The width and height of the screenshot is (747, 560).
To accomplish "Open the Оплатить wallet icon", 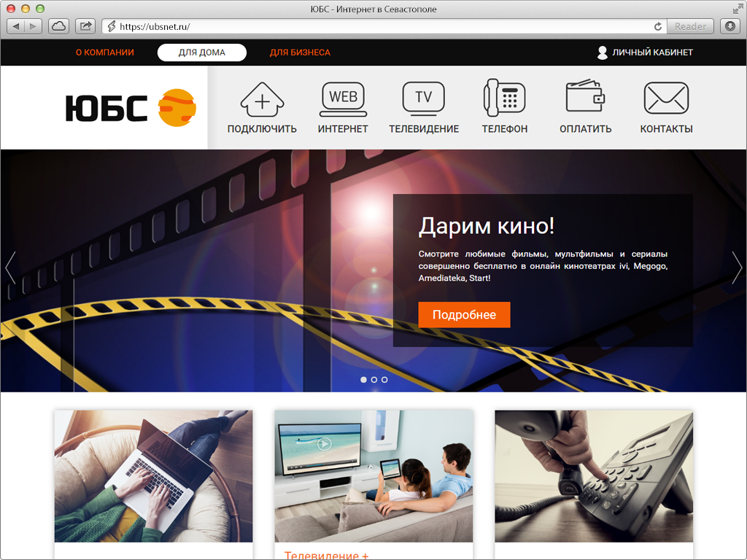I will [585, 98].
